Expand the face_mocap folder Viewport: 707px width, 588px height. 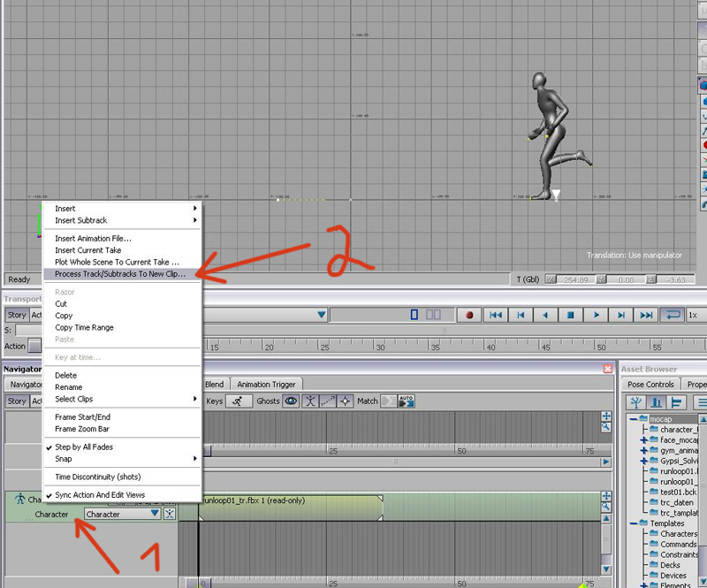(643, 439)
